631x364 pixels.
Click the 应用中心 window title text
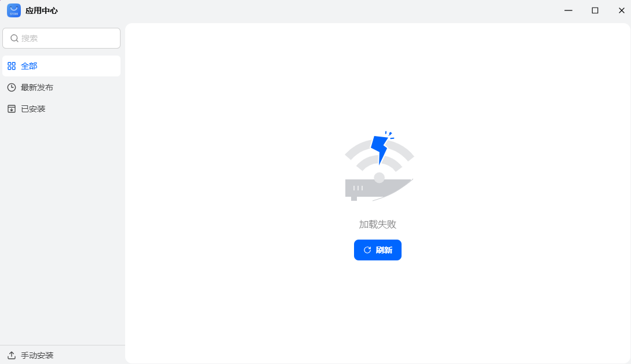(42, 11)
